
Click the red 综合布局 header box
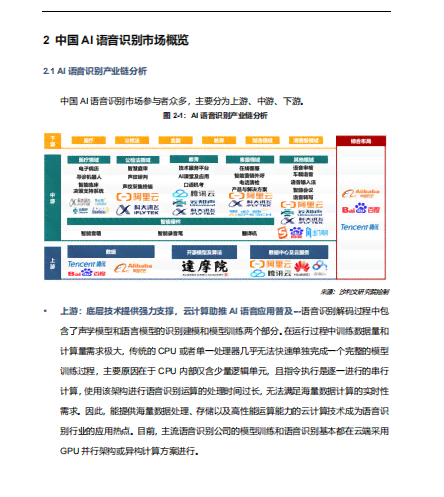tap(361, 141)
